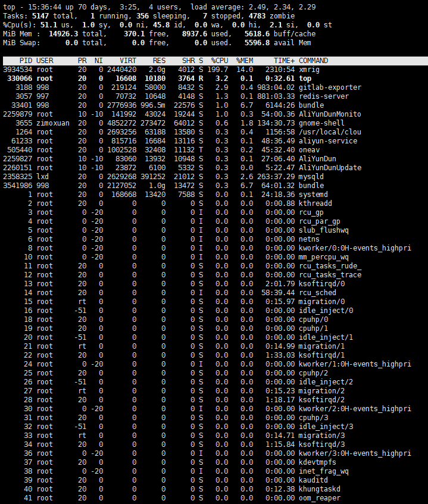Screen dimensions: 428x504
Task: Click the TIME+ column header
Action: coord(285,61)
